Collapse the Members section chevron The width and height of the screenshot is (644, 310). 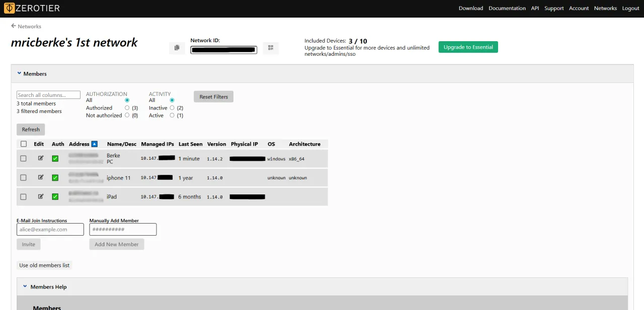point(19,73)
